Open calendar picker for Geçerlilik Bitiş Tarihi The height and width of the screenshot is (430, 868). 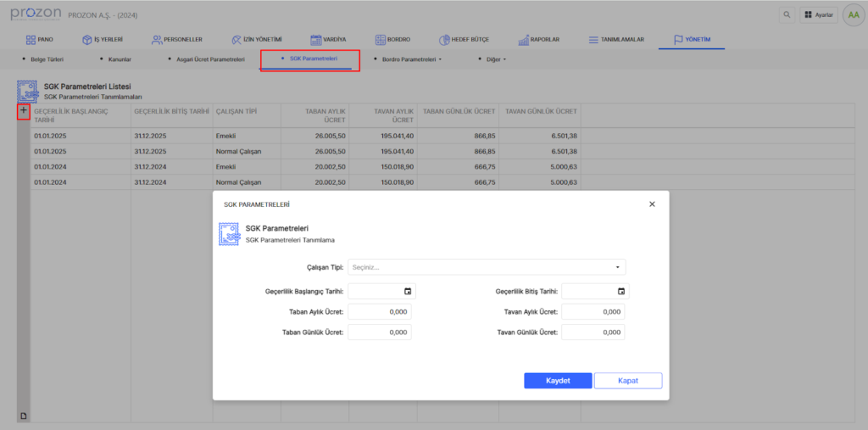[621, 292]
